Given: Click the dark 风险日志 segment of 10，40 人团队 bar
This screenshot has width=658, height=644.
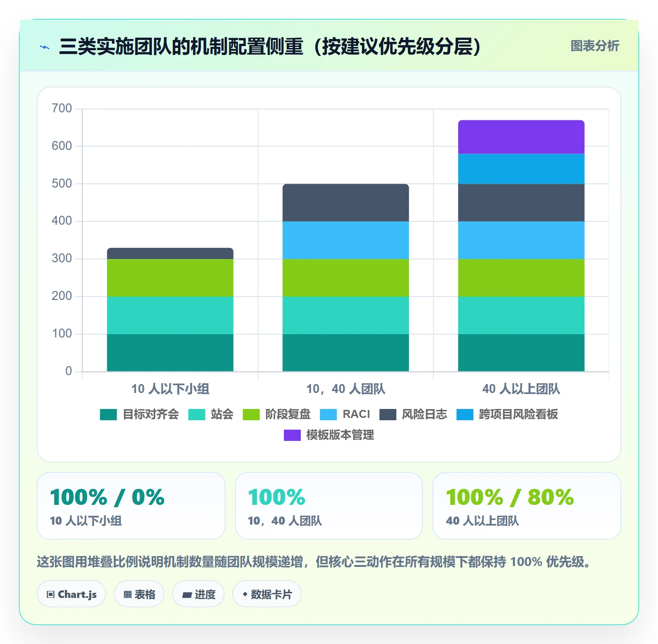Looking at the screenshot, I should point(345,203).
